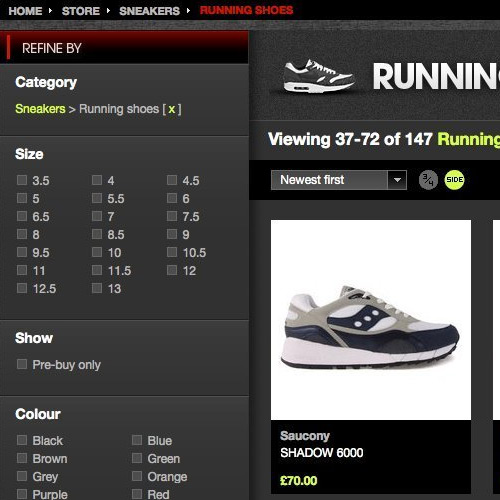500x500 pixels.
Task: Select the SIDE view icon
Action: 454,180
